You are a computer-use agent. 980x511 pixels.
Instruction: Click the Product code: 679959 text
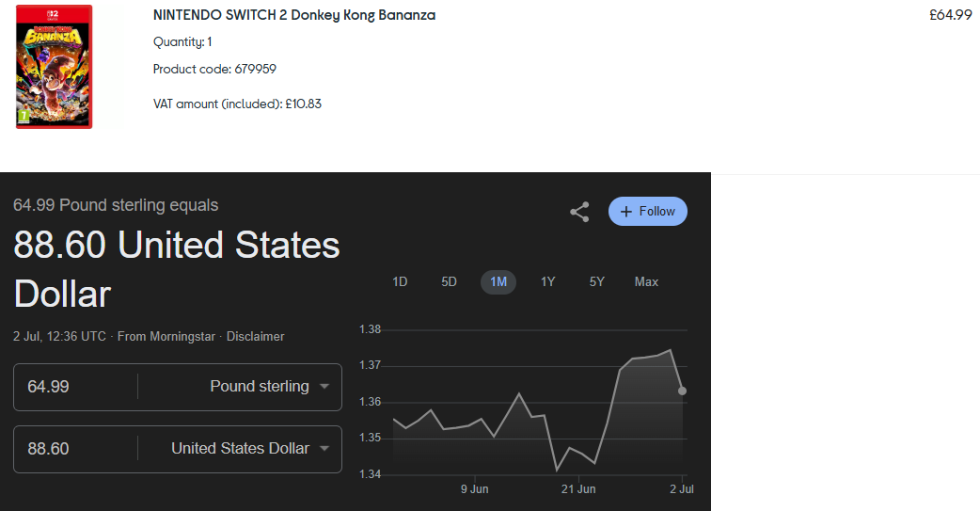click(214, 69)
